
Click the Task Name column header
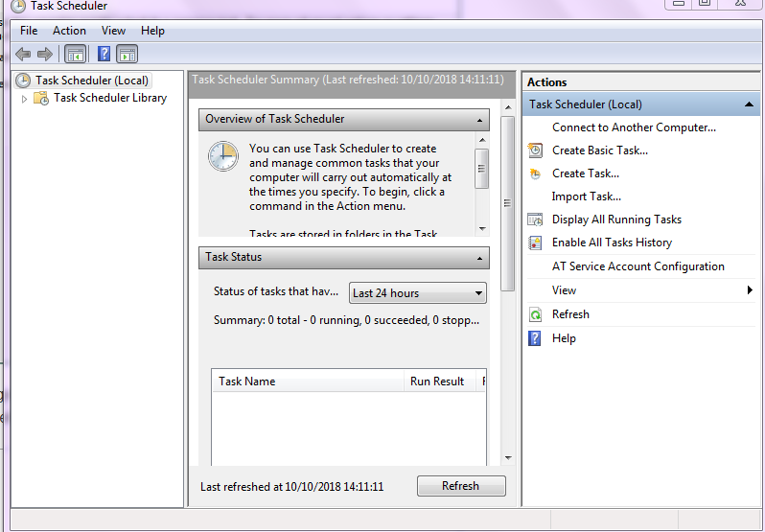pos(308,382)
